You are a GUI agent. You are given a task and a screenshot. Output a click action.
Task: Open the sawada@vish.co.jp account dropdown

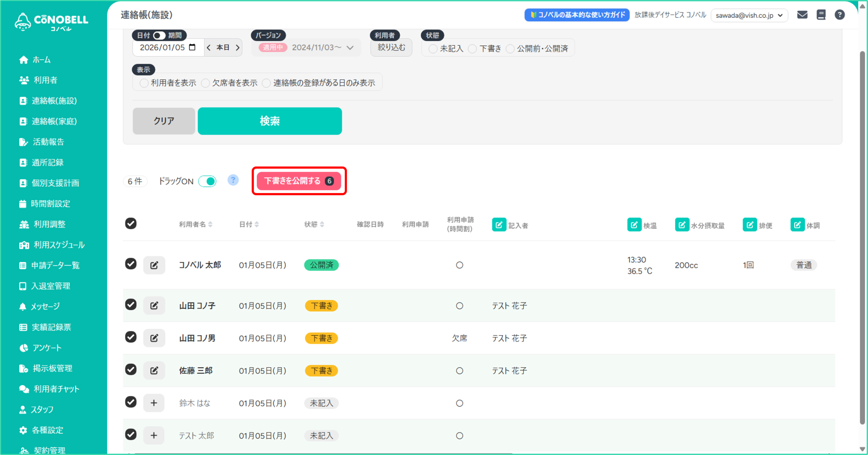pos(749,15)
